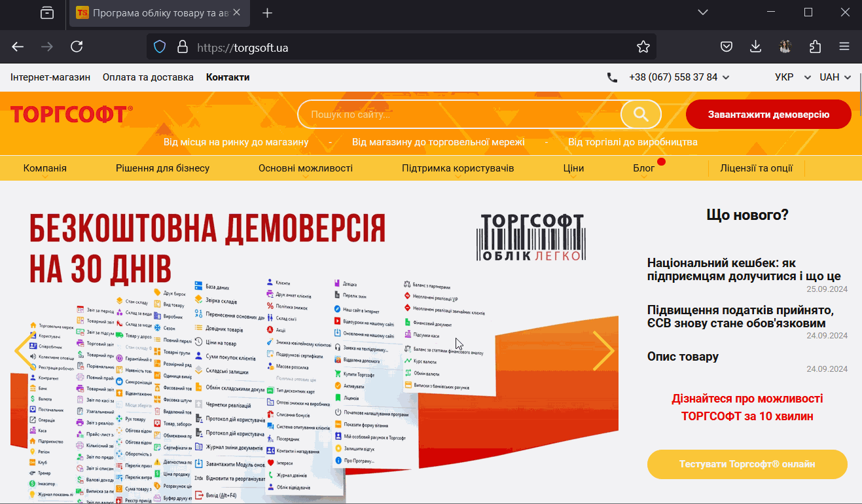Image resolution: width=862 pixels, height=504 pixels.
Task: Click the next-slide arrow on the carousel
Action: 603,351
